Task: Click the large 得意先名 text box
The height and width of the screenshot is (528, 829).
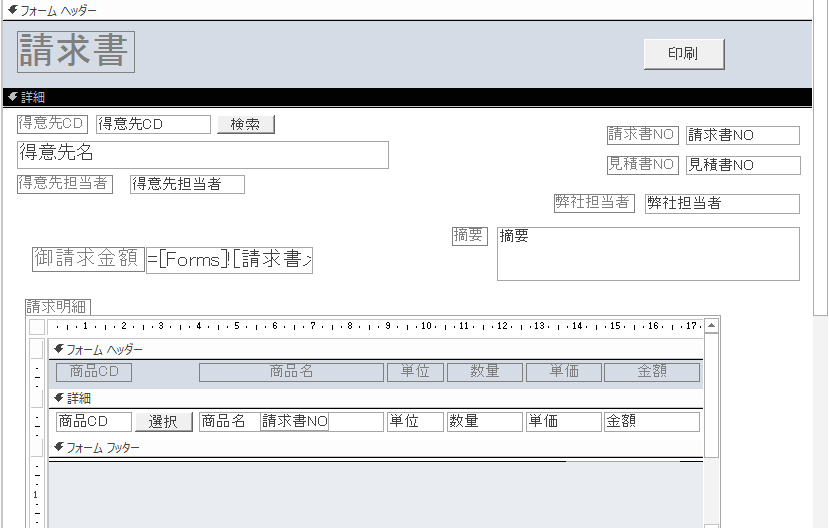Action: (203, 154)
